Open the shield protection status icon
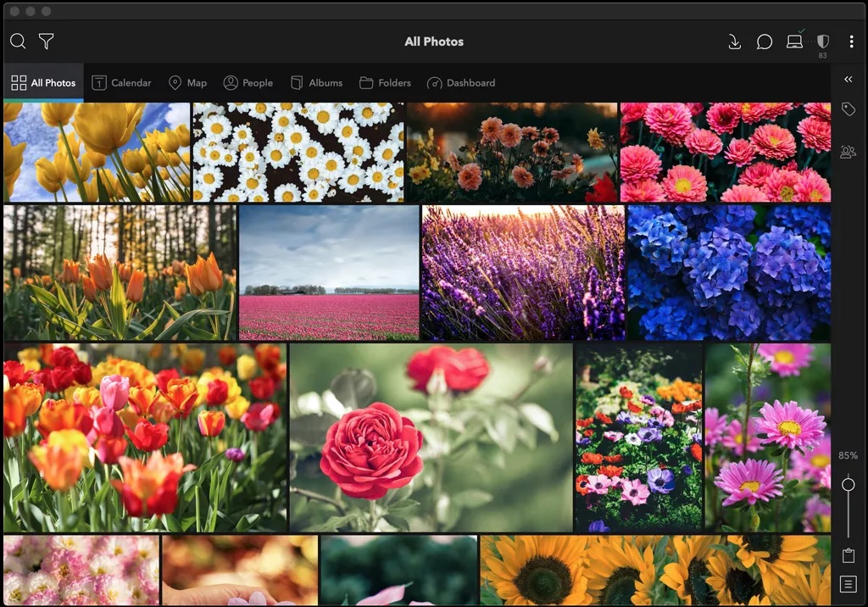This screenshot has height=607, width=868. pos(822,42)
